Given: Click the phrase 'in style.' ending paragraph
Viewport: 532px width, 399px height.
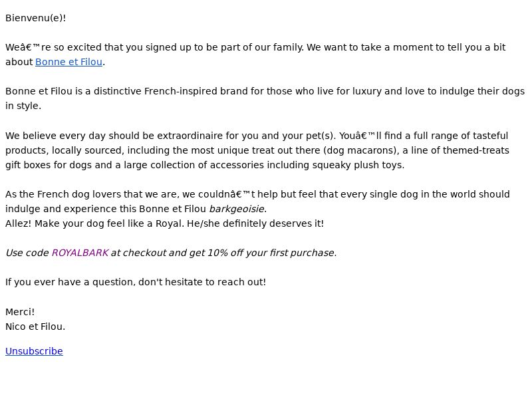Looking at the screenshot, I should [23, 106].
